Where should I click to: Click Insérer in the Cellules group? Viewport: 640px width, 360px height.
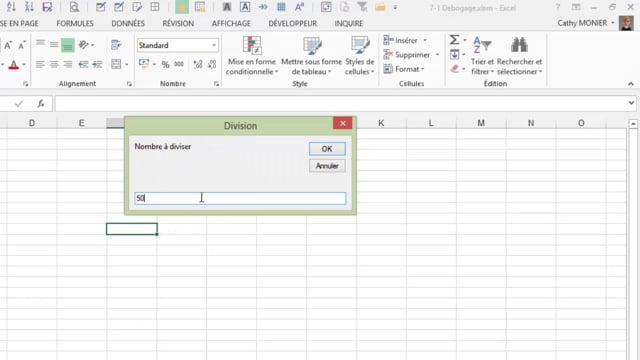pyautogui.click(x=405, y=40)
